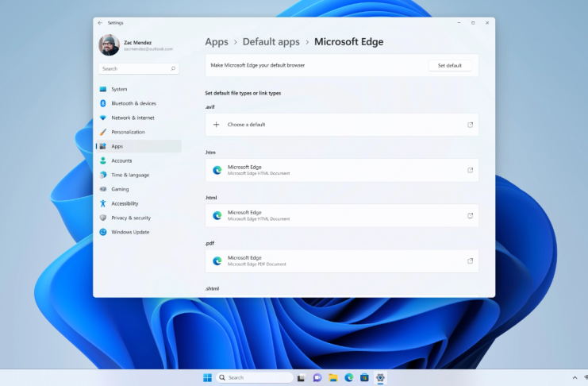Viewport: 588px width, 386px height.
Task: Click Microsoft Edge entry under .pdf
Action: 342,261
